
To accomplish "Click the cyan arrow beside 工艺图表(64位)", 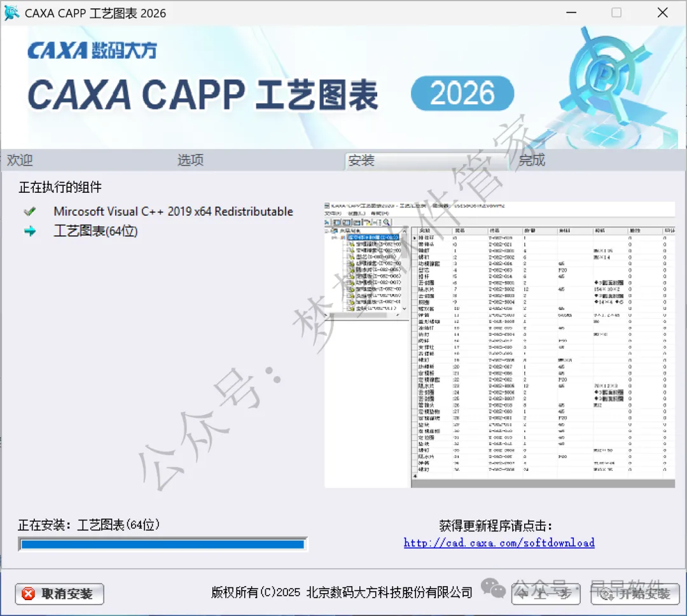I will click(x=30, y=231).
